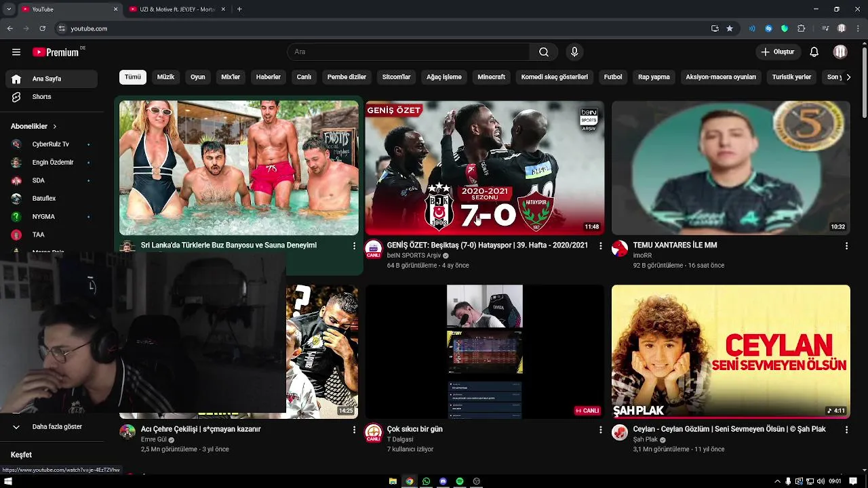This screenshot has width=868, height=488.
Task: Open NYGMA channel in subscriptions
Action: (52, 217)
